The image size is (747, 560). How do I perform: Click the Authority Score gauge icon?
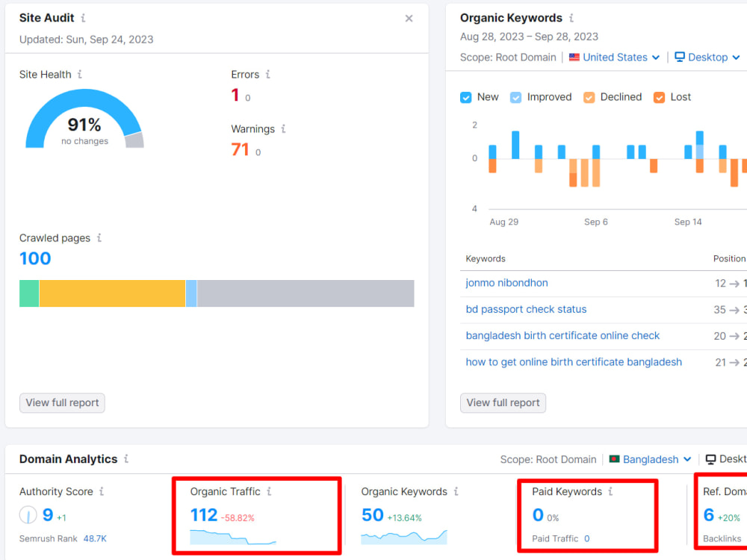pyautogui.click(x=28, y=514)
